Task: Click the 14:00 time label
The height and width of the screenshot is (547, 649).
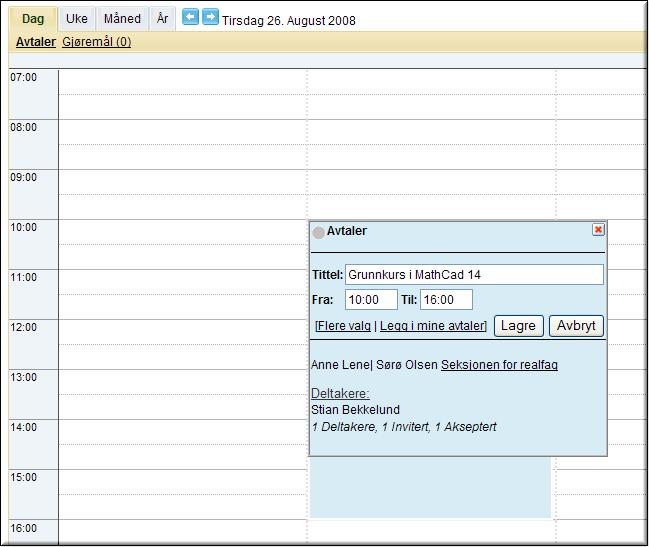Action: [x=24, y=427]
